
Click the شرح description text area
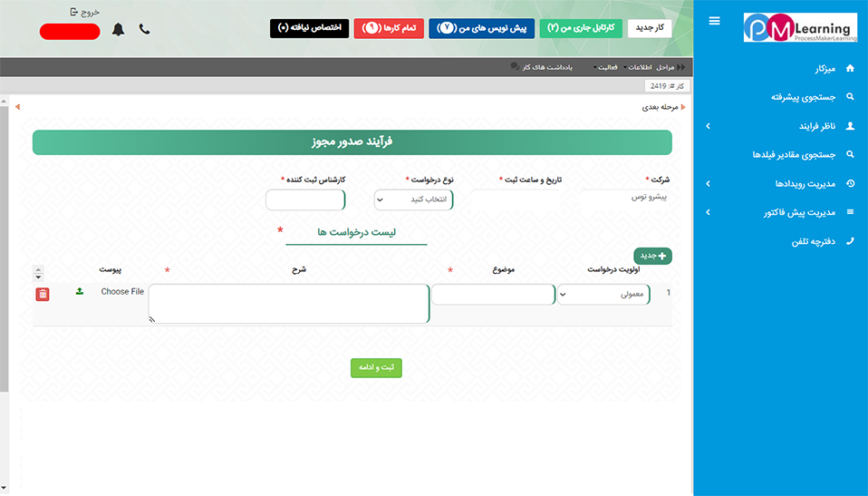coord(289,303)
